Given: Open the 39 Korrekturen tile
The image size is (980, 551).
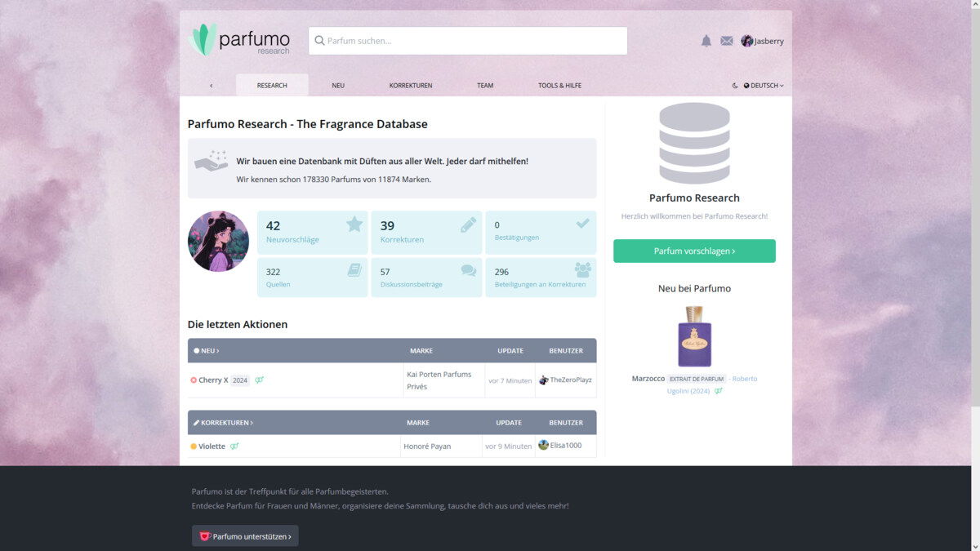Looking at the screenshot, I should [426, 233].
